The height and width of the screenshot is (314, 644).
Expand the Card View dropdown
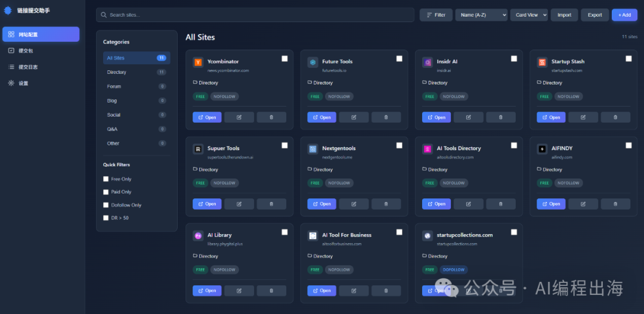click(528, 15)
